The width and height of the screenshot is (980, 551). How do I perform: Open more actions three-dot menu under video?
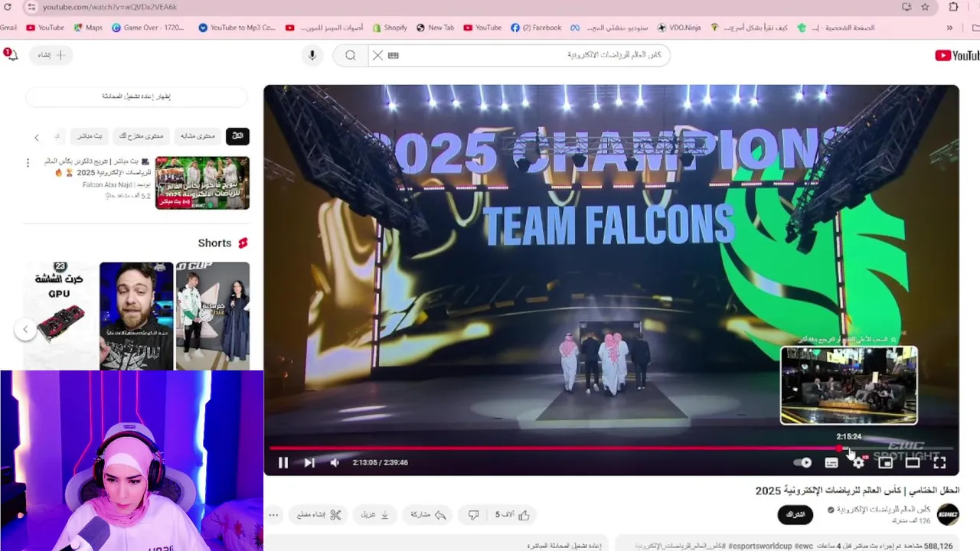point(273,515)
